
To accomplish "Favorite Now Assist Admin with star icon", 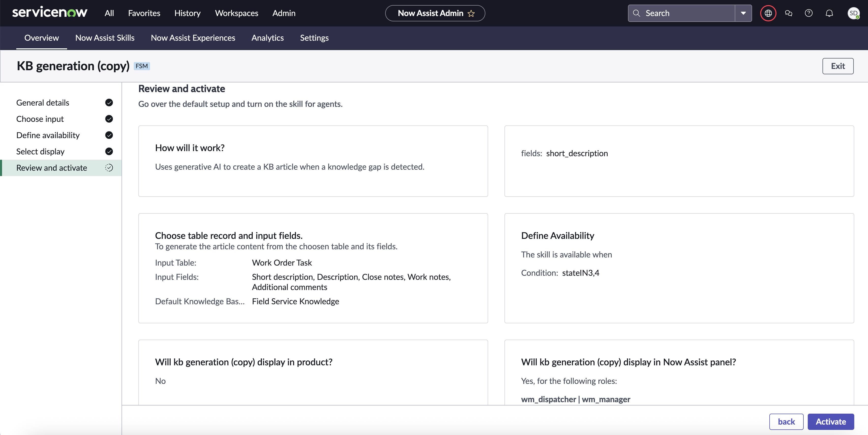I will coord(471,13).
